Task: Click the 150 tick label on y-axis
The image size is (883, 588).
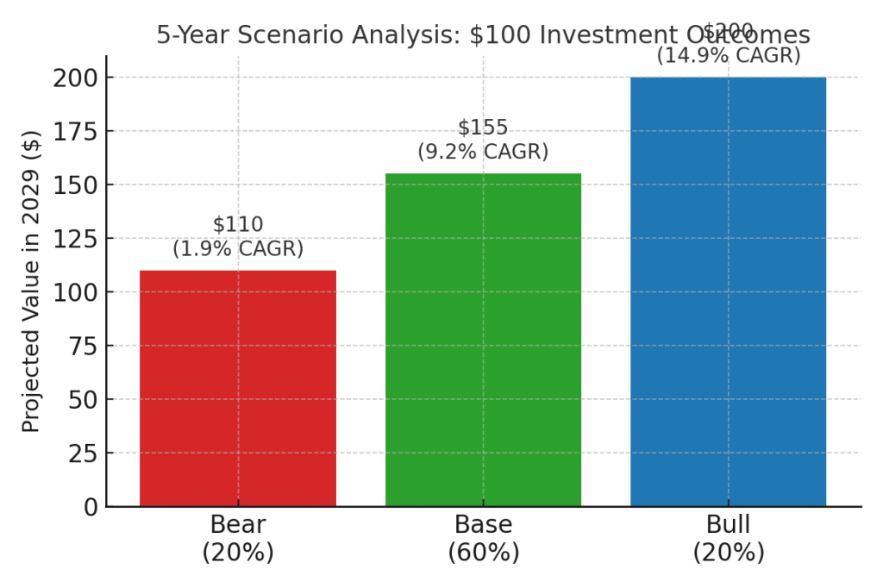Action: tap(76, 185)
